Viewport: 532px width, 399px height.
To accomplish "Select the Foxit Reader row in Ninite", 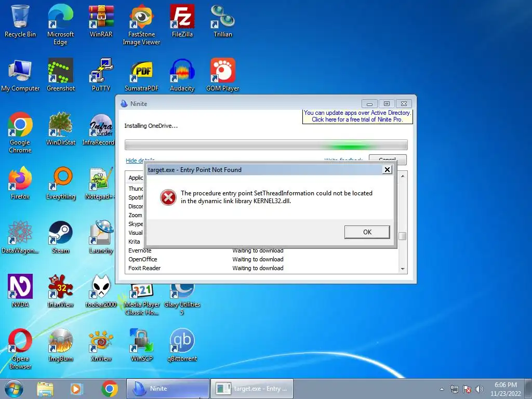I will point(262,268).
